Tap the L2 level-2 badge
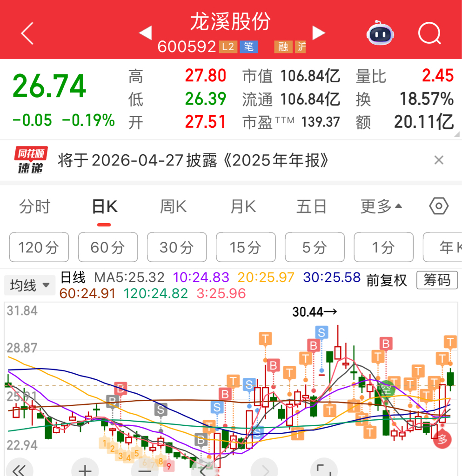Screen dimensions: 462x476 228,47
